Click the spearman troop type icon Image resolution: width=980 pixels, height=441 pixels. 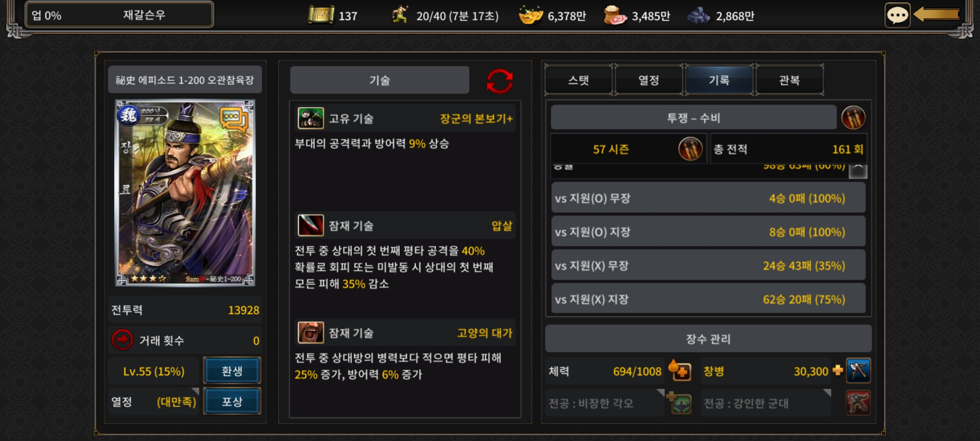pos(858,370)
